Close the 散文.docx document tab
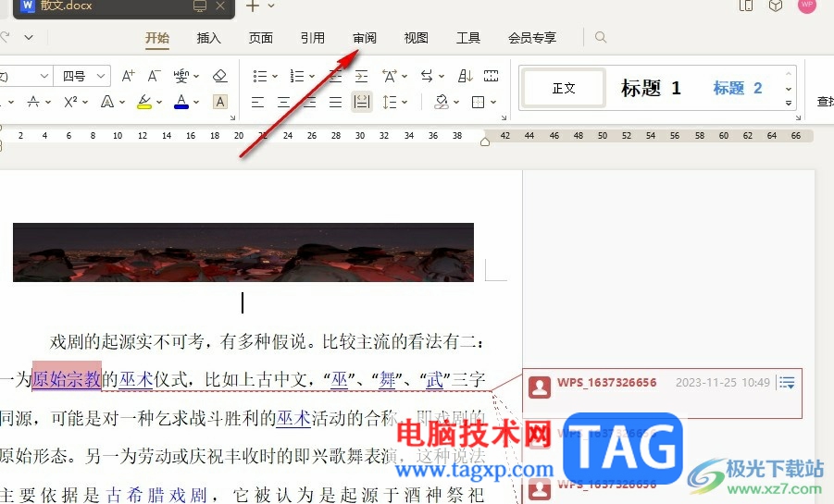Screen dimensions: 834x504 coord(220,6)
